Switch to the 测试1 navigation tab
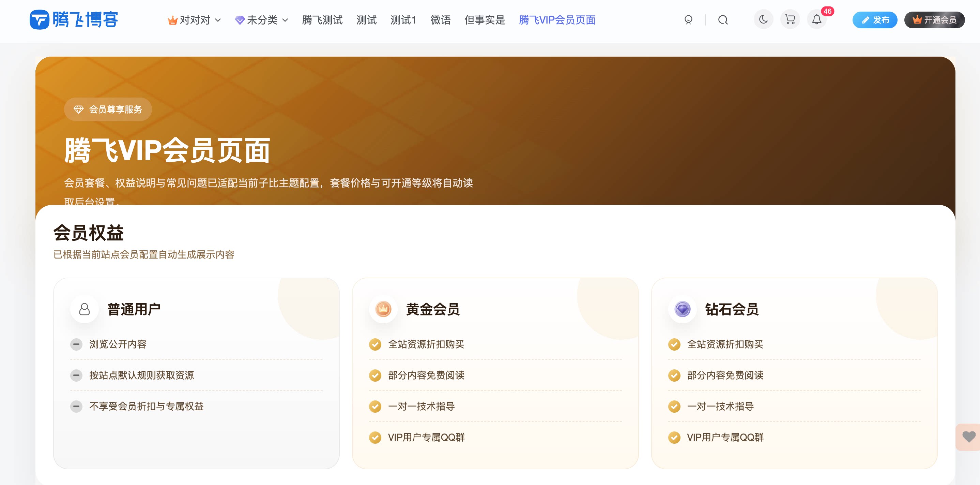Image resolution: width=980 pixels, height=485 pixels. [x=403, y=20]
